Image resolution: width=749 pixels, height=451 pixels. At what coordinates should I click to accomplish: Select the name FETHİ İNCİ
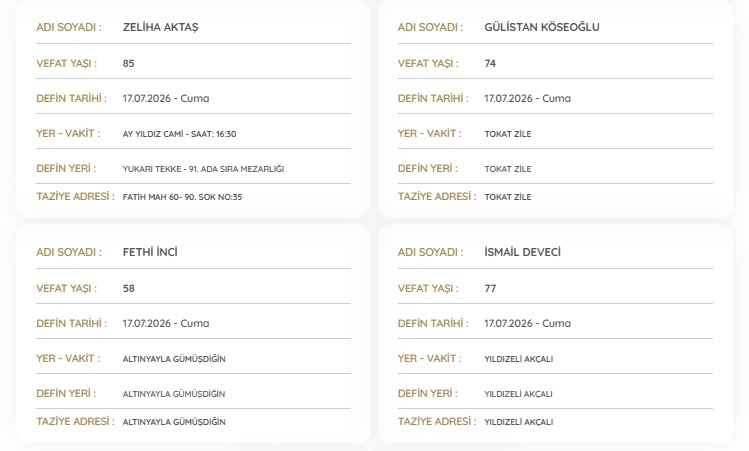point(150,252)
